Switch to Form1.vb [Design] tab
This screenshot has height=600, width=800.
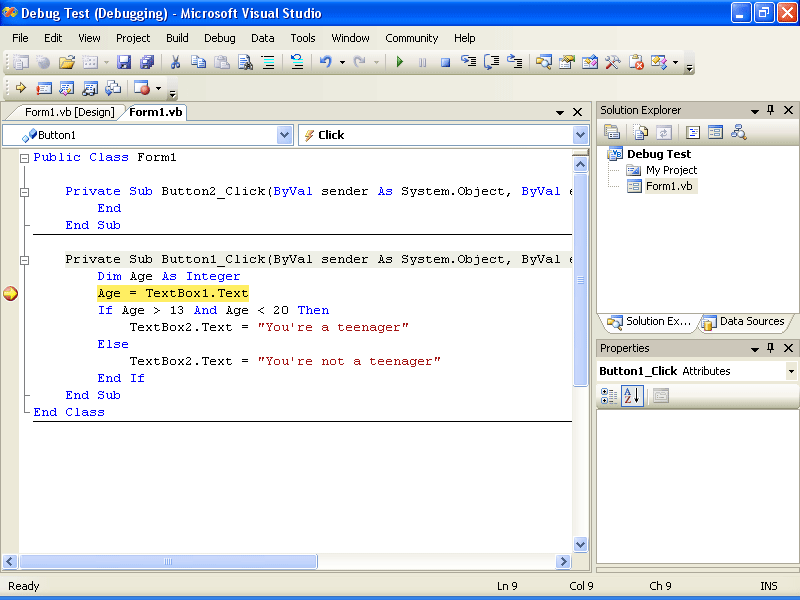[x=69, y=112]
